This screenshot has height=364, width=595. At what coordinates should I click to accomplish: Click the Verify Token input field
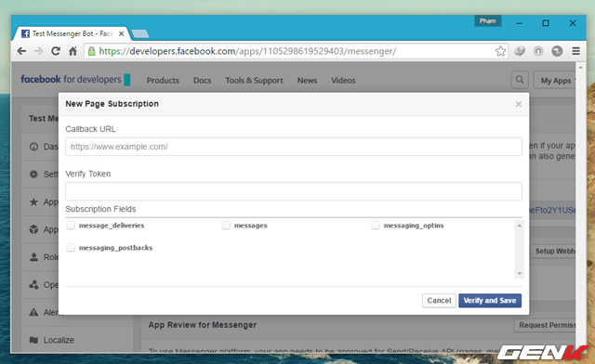pos(294,191)
